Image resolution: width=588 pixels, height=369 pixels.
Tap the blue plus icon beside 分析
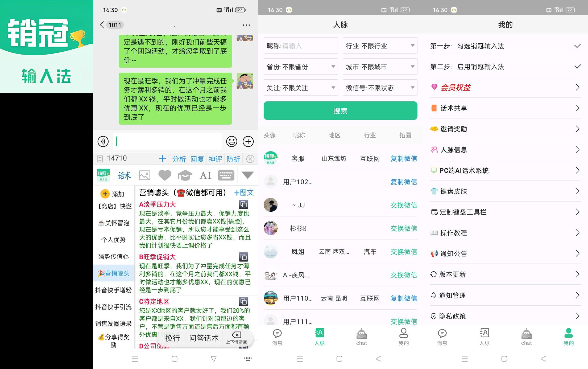(162, 159)
